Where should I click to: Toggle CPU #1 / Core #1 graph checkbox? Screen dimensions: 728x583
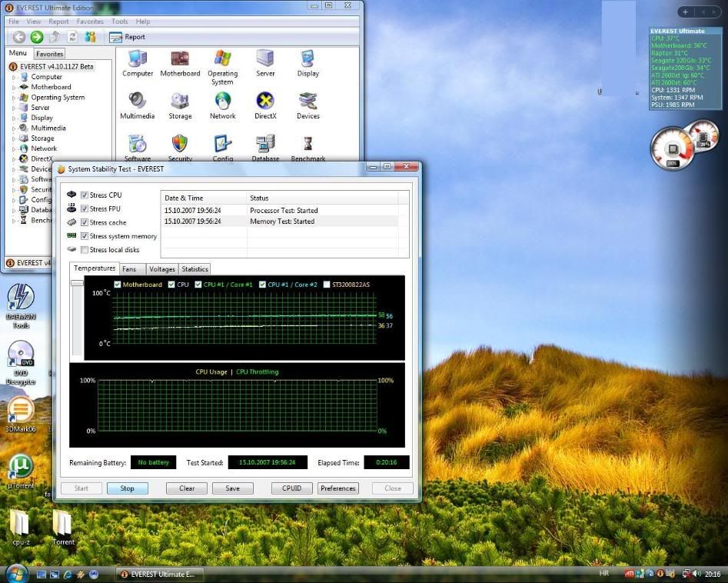point(198,285)
